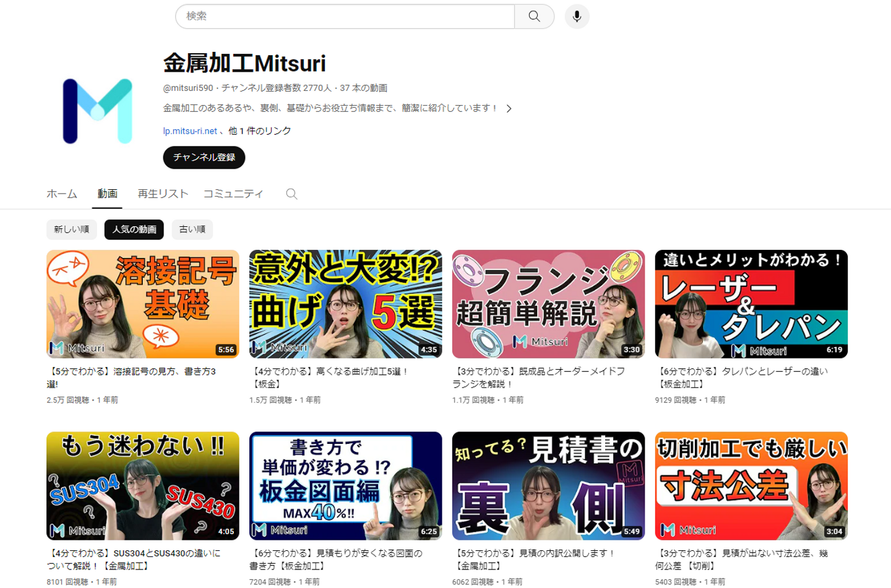Viewport: 891px width, 588px height.
Task: Open the lp.mitsu-ri.net link
Action: (190, 131)
